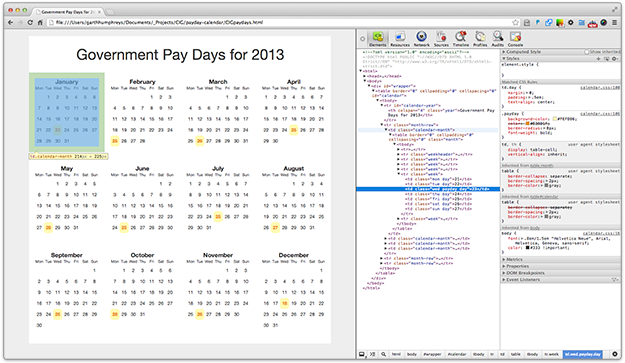
Task: Select the html breadcrumb in DevTools
Action: [x=396, y=354]
